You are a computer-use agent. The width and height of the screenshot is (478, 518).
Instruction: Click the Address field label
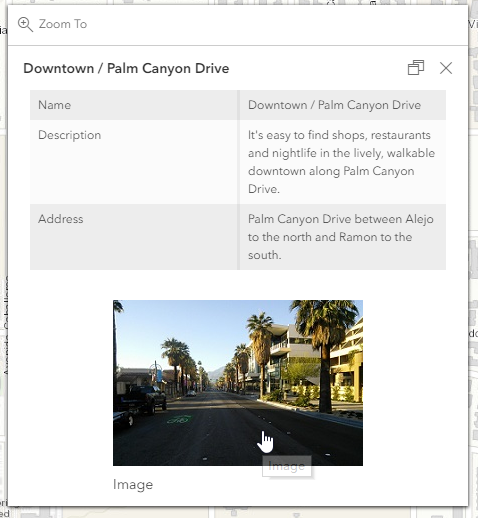pyautogui.click(x=61, y=219)
